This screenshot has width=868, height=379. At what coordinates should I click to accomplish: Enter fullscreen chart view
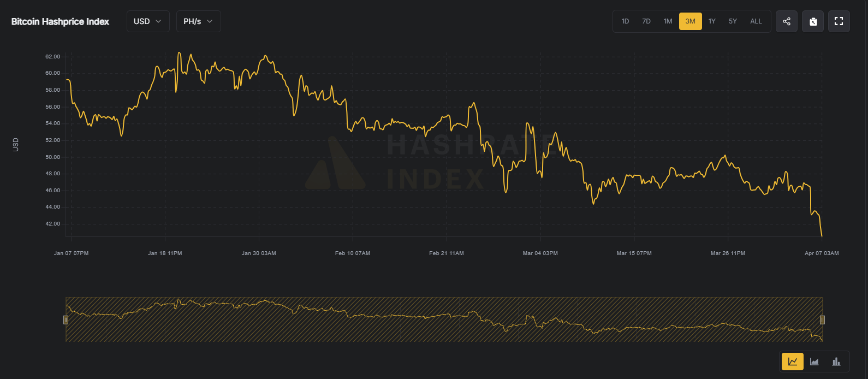click(839, 21)
